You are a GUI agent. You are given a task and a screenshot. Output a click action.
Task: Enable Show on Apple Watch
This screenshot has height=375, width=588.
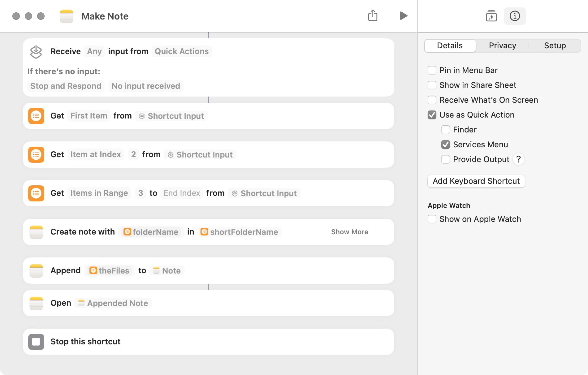click(x=432, y=219)
